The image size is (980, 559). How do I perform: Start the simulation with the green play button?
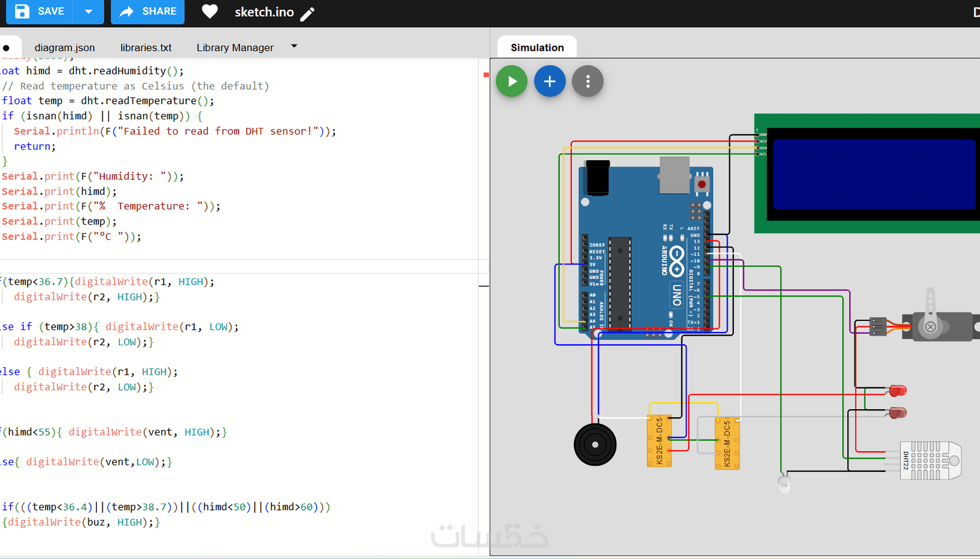click(511, 81)
